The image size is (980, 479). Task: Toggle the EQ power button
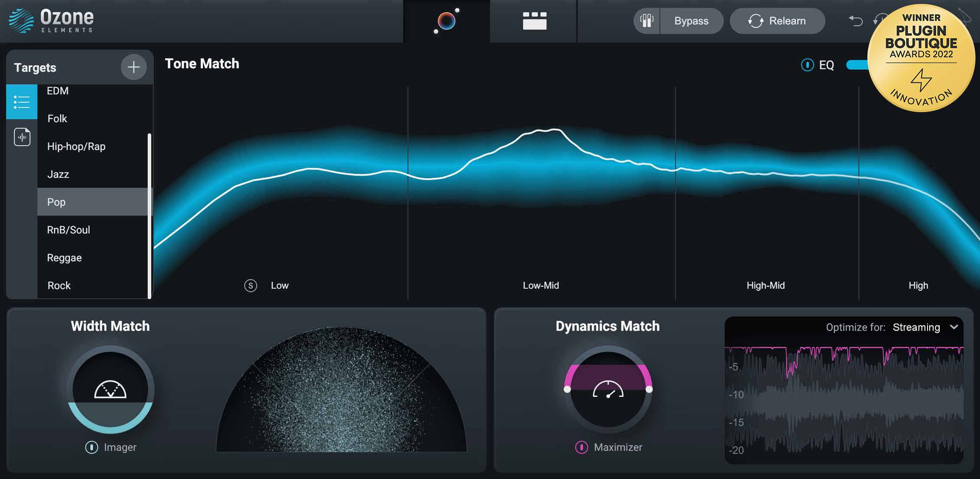pos(807,65)
